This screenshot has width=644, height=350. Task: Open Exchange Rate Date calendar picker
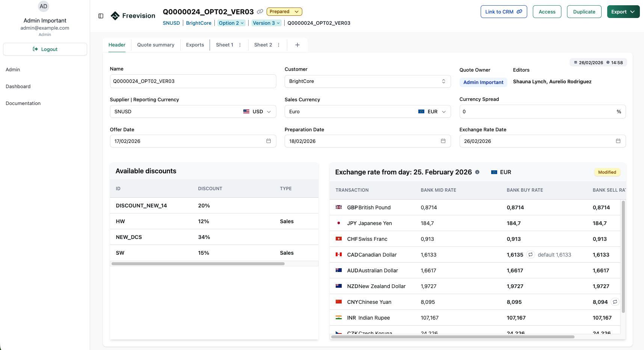click(618, 141)
